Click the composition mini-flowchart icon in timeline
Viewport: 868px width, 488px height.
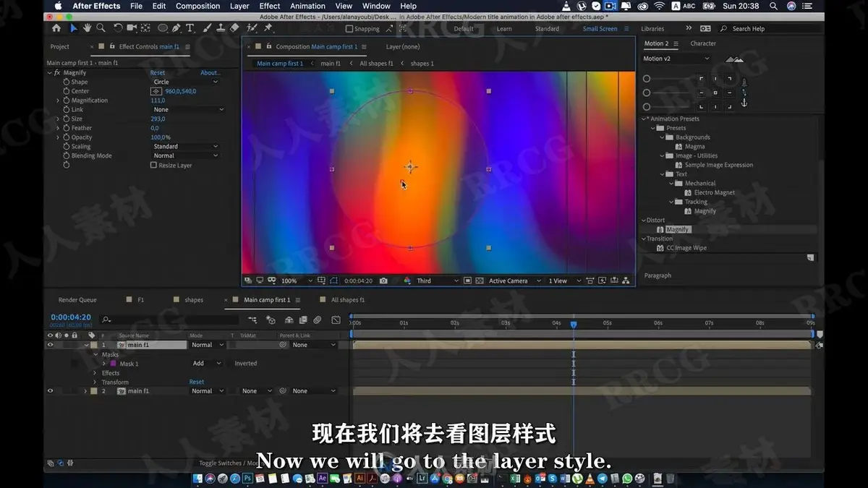coord(252,320)
